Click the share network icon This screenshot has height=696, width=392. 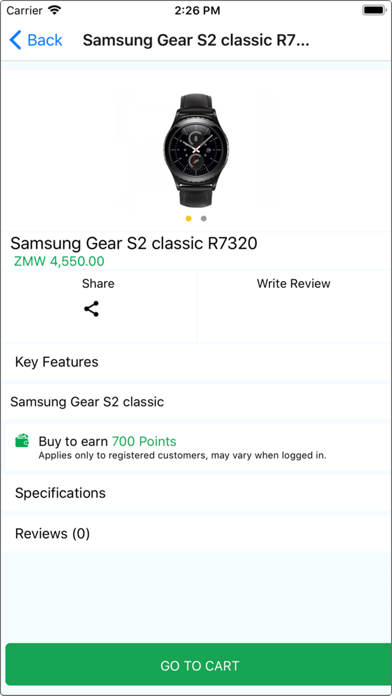[91, 309]
